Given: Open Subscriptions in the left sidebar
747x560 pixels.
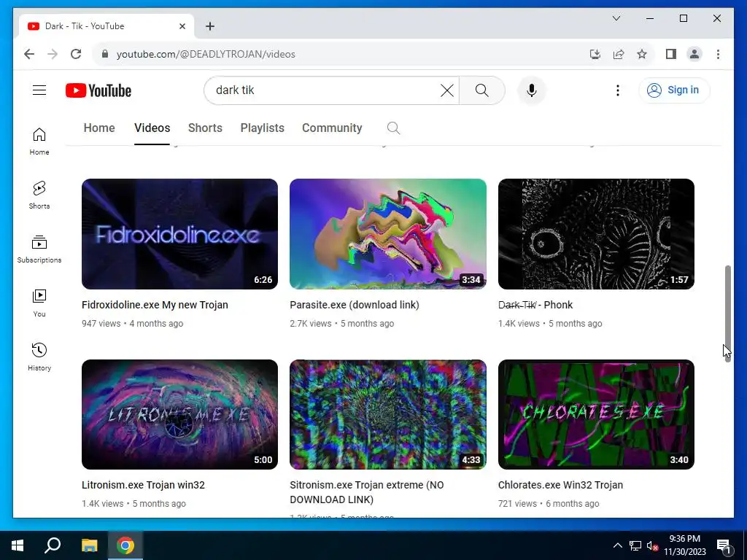Looking at the screenshot, I should coord(39,249).
